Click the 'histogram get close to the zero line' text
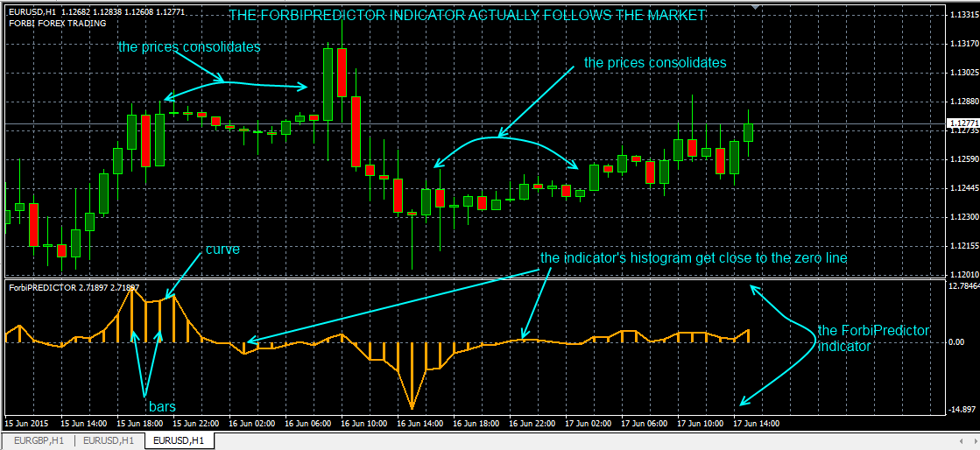 tap(694, 258)
